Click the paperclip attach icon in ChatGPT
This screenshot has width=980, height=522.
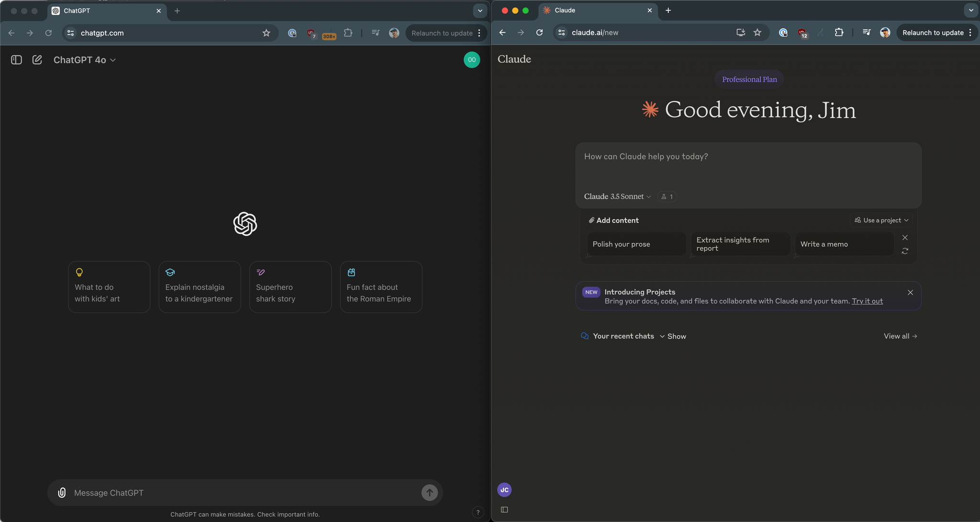62,493
